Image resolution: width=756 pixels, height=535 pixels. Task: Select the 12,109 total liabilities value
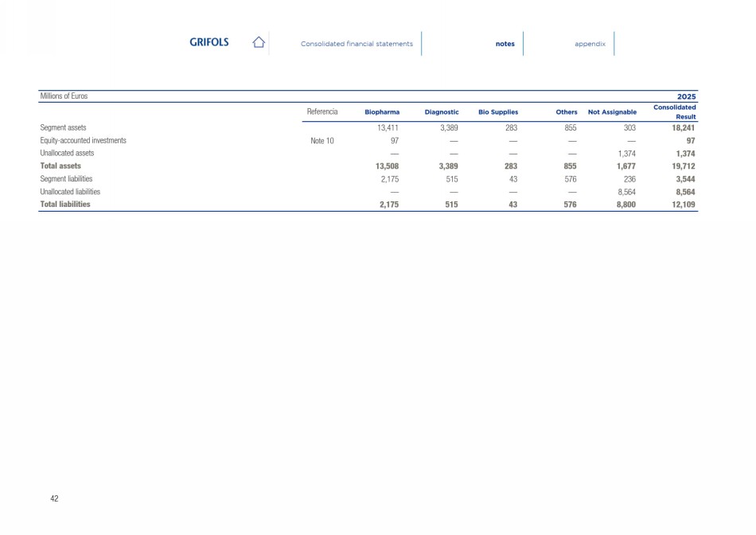pyautogui.click(x=684, y=204)
